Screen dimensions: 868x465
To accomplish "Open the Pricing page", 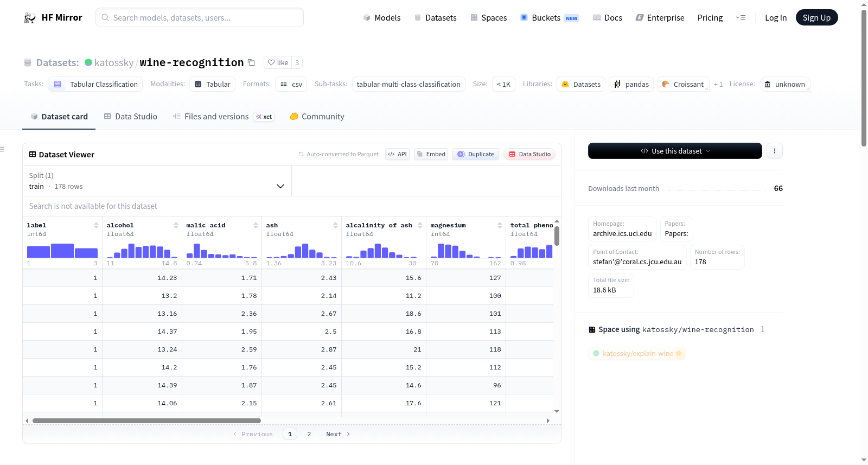I will pyautogui.click(x=710, y=17).
